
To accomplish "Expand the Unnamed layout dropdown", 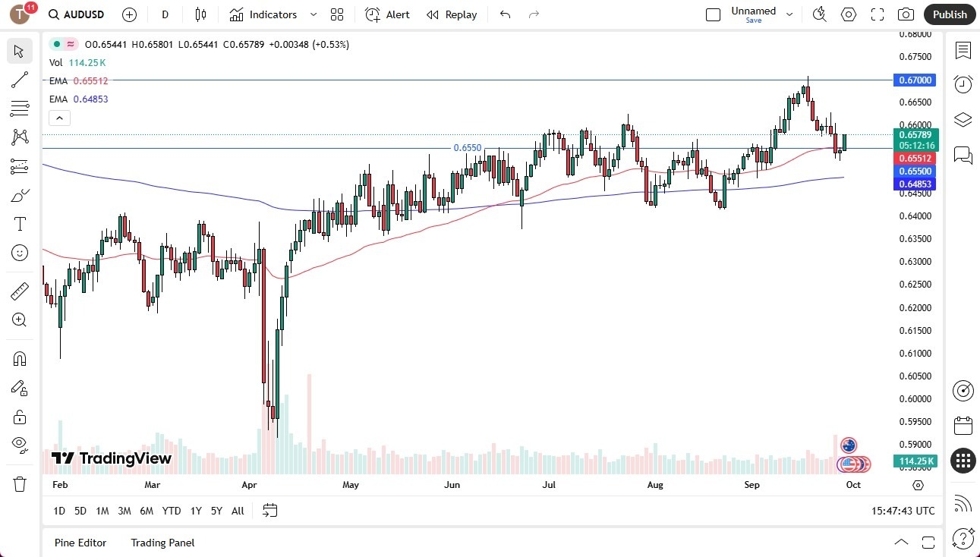I will click(789, 14).
